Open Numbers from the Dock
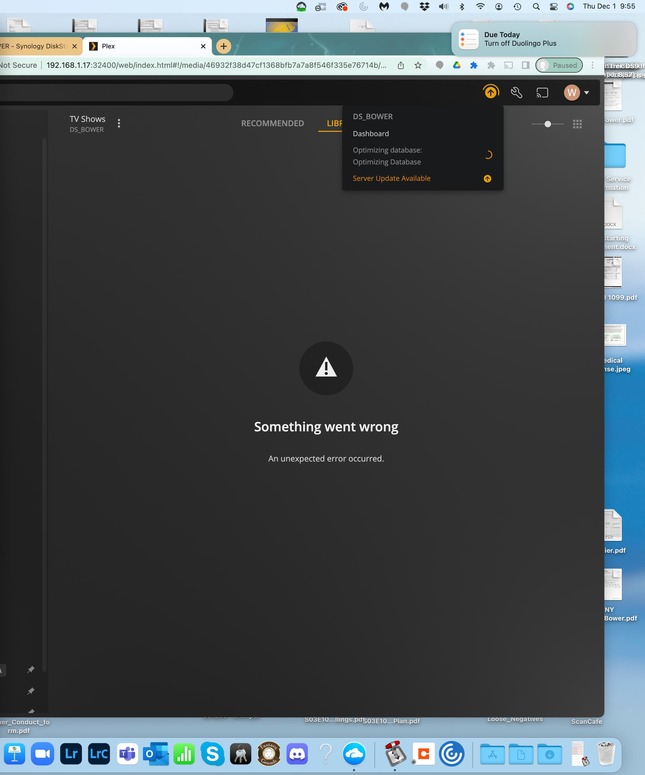This screenshot has width=645, height=775. point(184,754)
